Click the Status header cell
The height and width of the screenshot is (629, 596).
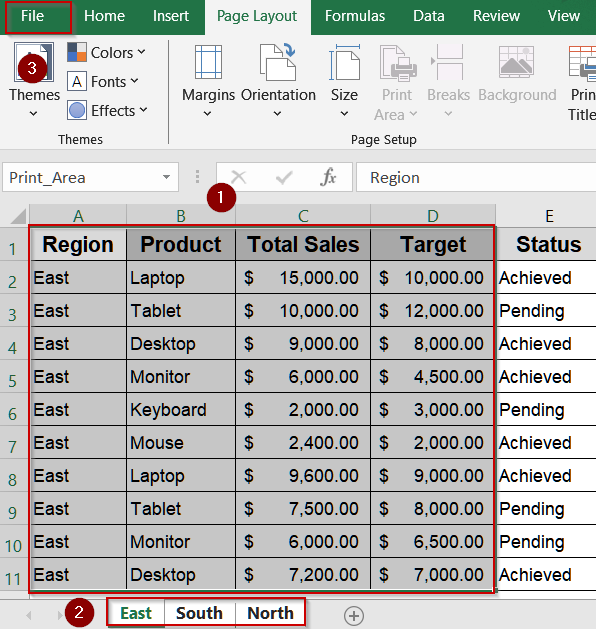548,245
